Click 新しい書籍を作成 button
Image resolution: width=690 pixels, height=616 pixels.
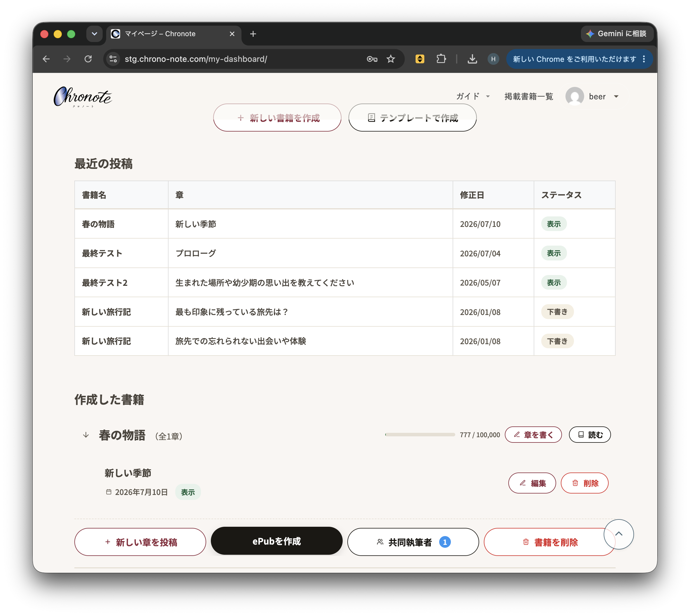coord(277,118)
